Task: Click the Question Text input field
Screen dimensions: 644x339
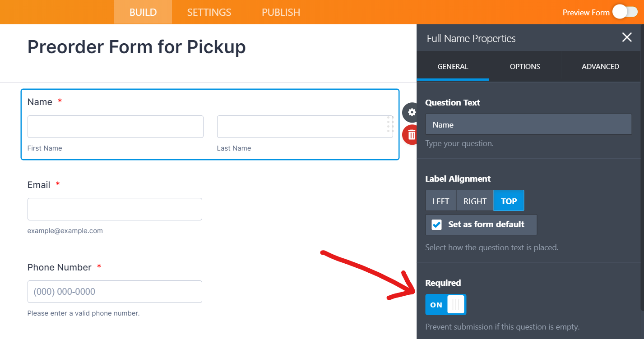Action: coord(528,124)
